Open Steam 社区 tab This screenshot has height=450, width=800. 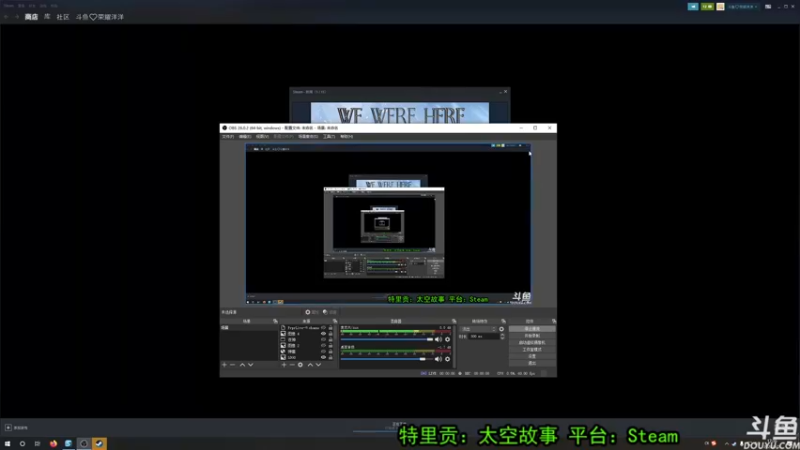[63, 17]
